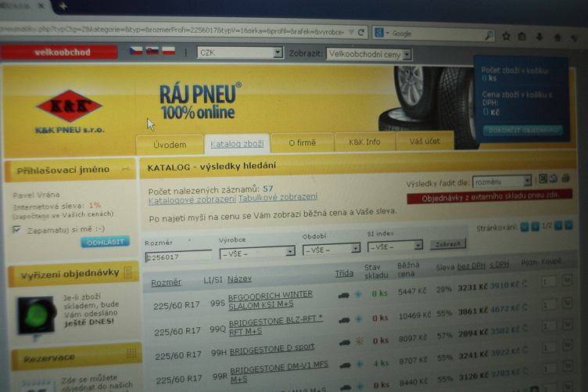Click the K&K PNEU logo
Viewport: 588px width, 392px height.
click(70, 111)
